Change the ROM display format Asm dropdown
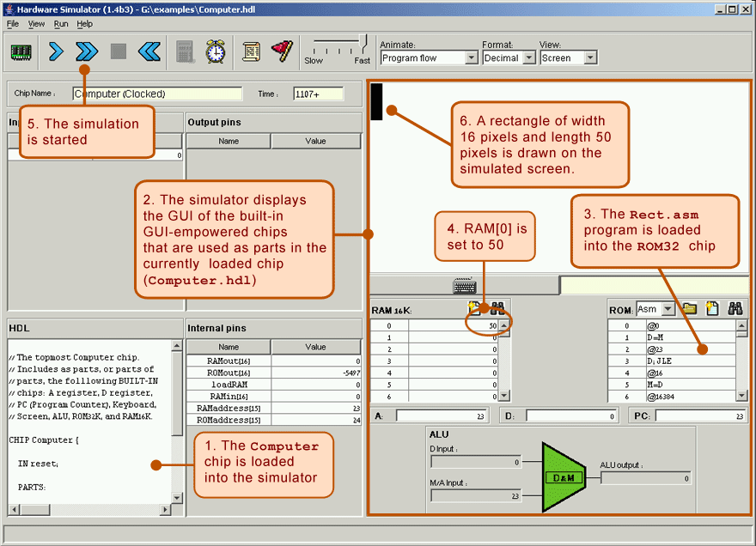 655,309
